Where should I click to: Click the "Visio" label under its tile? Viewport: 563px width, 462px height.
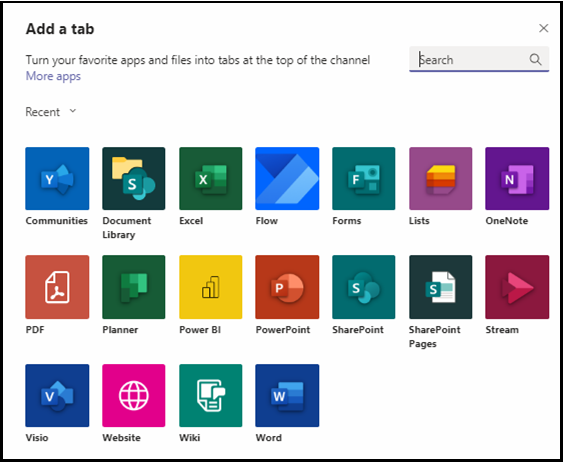point(37,438)
